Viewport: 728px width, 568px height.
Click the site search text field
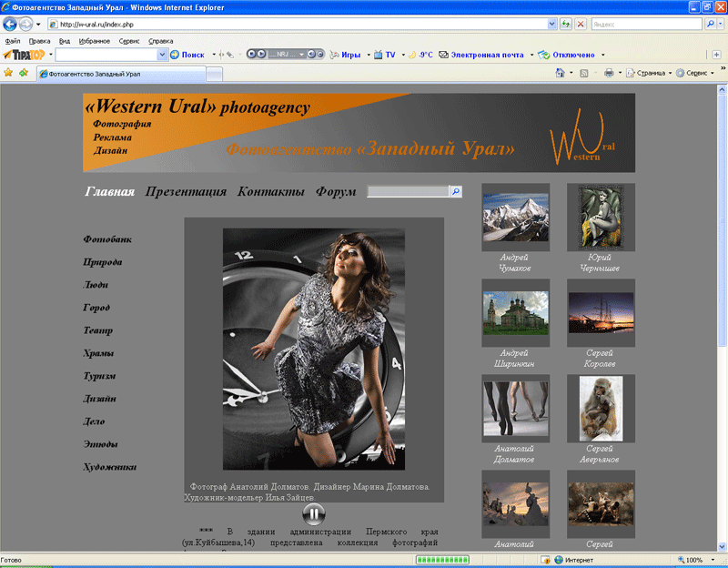click(408, 192)
